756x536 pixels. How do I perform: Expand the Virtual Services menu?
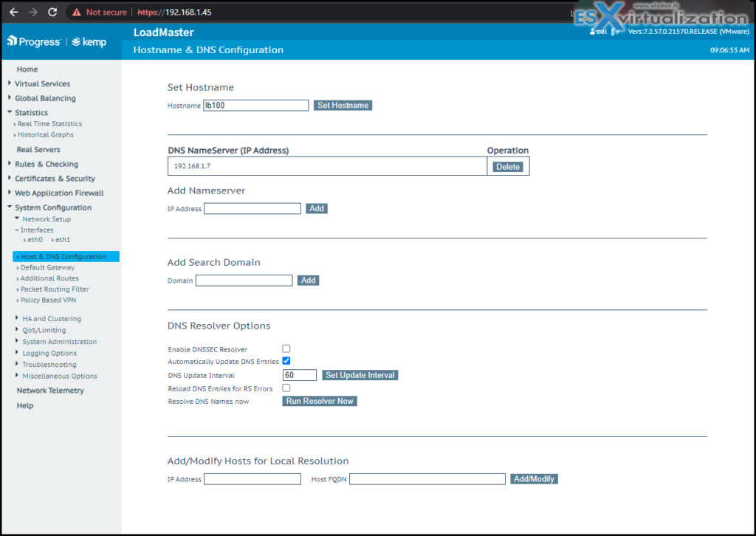42,83
